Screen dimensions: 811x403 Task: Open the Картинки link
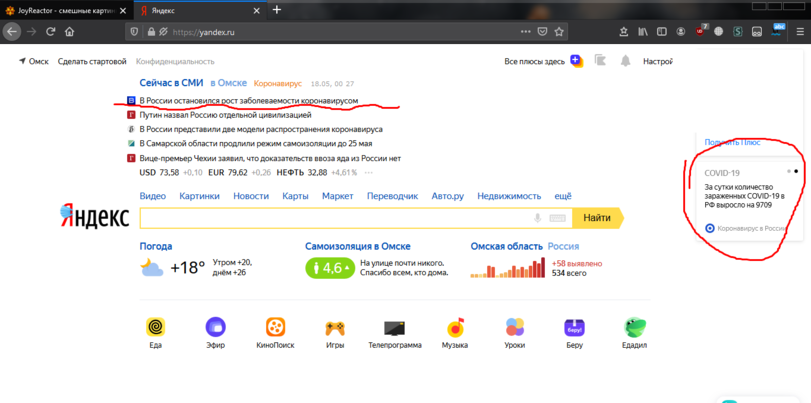tap(199, 196)
